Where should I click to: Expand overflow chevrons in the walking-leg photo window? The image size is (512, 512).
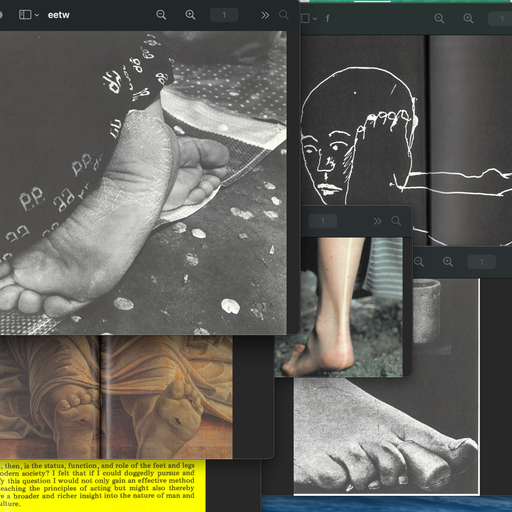point(377,221)
